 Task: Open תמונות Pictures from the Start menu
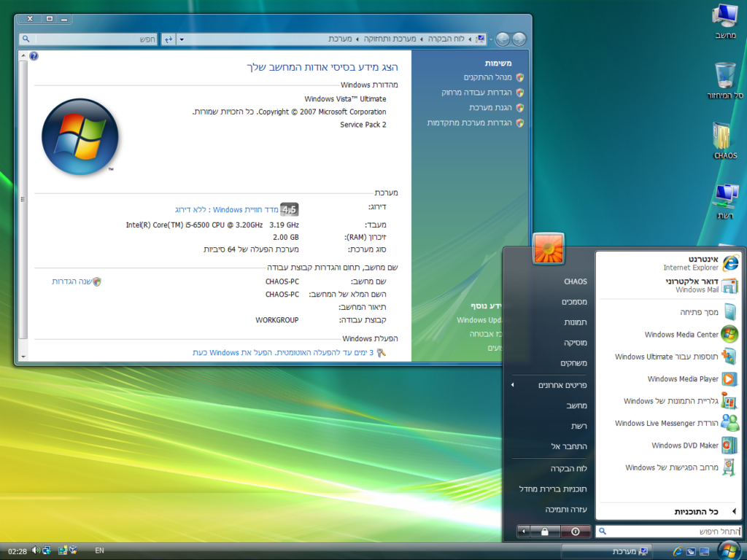tap(550, 322)
